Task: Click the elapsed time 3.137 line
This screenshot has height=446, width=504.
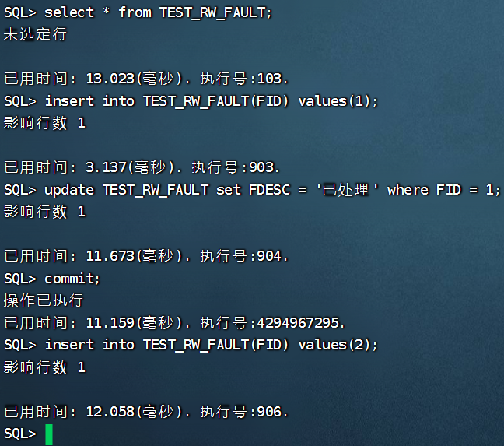Action: 142,167
